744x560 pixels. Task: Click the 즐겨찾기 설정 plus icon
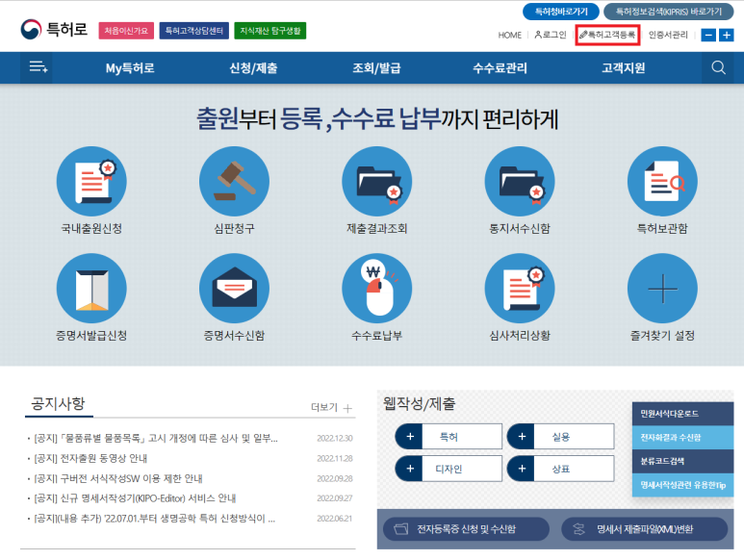662,289
